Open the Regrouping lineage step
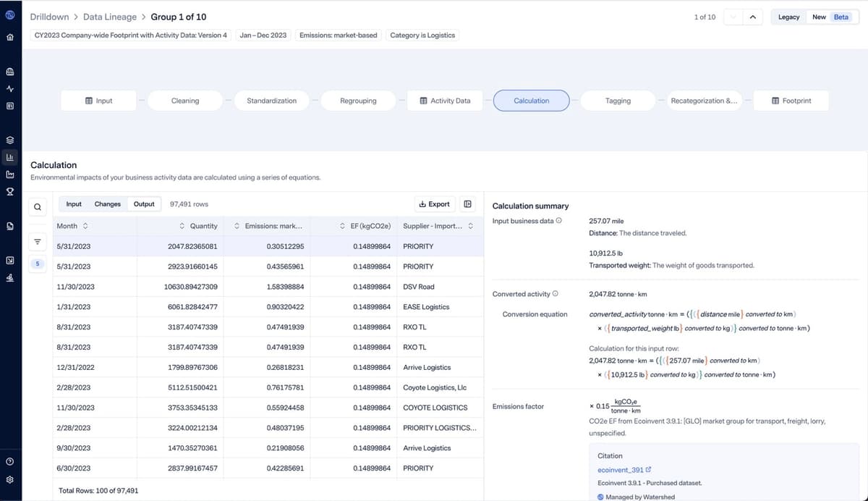The width and height of the screenshot is (868, 501). point(358,101)
